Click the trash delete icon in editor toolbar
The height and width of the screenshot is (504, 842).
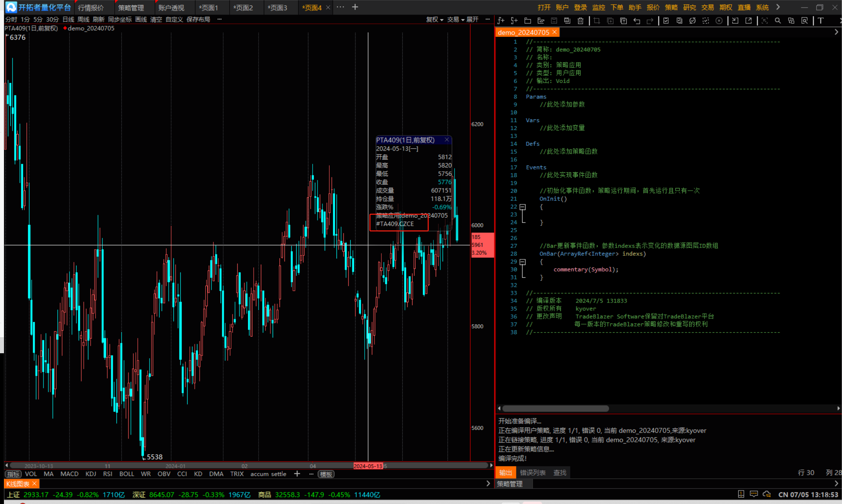pyautogui.click(x=581, y=21)
